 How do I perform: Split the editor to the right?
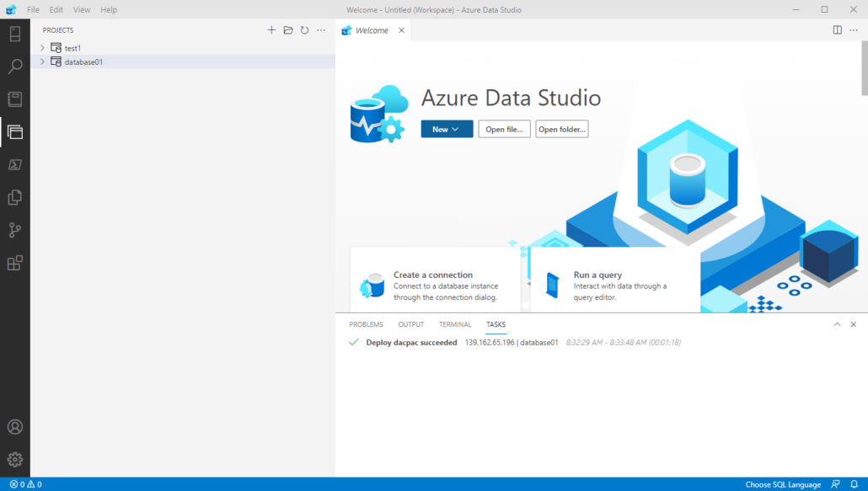click(x=837, y=30)
